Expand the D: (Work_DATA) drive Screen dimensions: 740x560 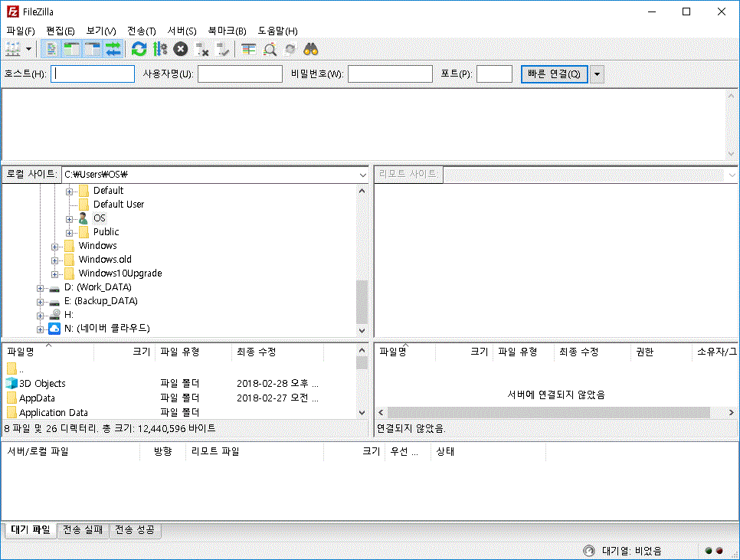click(40, 288)
